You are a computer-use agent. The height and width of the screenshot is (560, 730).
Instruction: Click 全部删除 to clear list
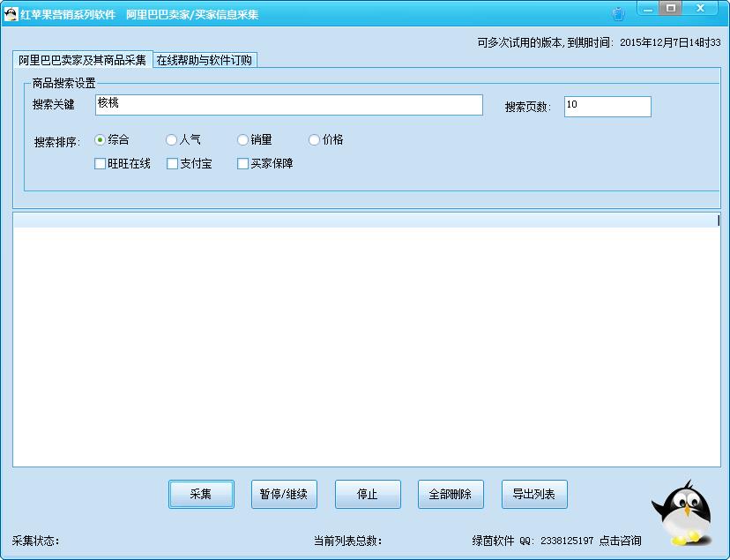tap(451, 494)
